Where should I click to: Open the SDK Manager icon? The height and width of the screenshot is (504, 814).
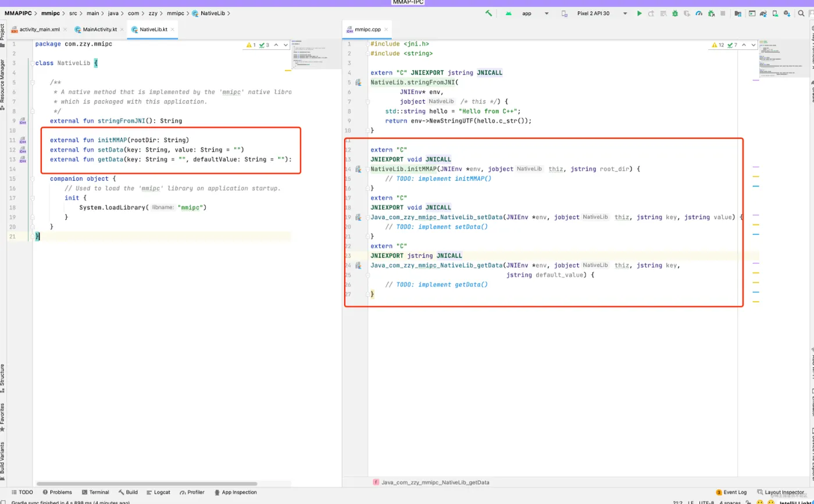click(x=788, y=13)
